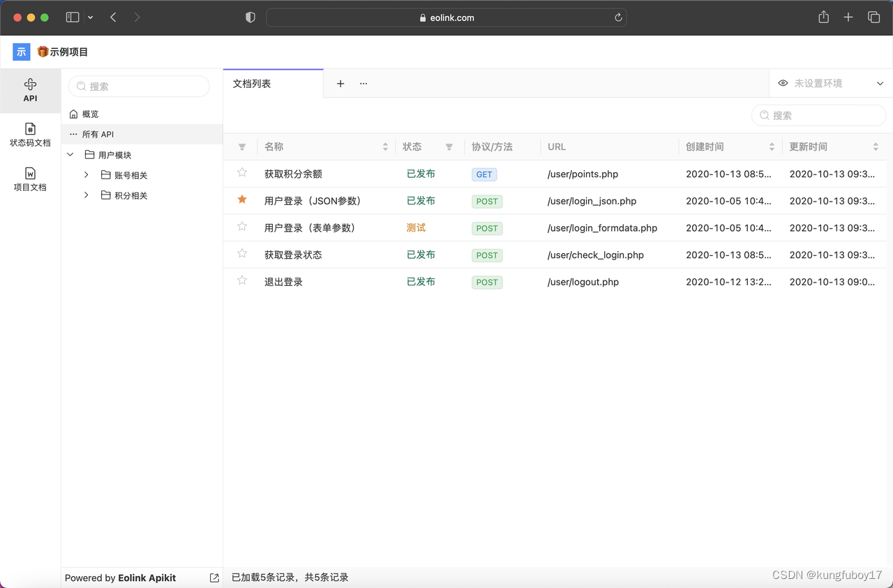
Task: Open the API section in sidebar
Action: coord(30,91)
